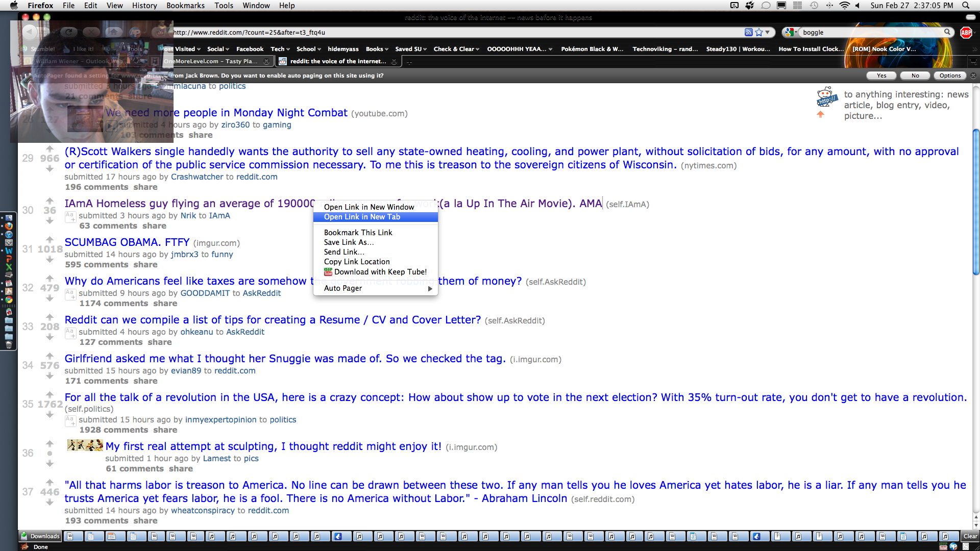
Task: Toggle the Aa expando on Resume tips post
Action: (70, 333)
